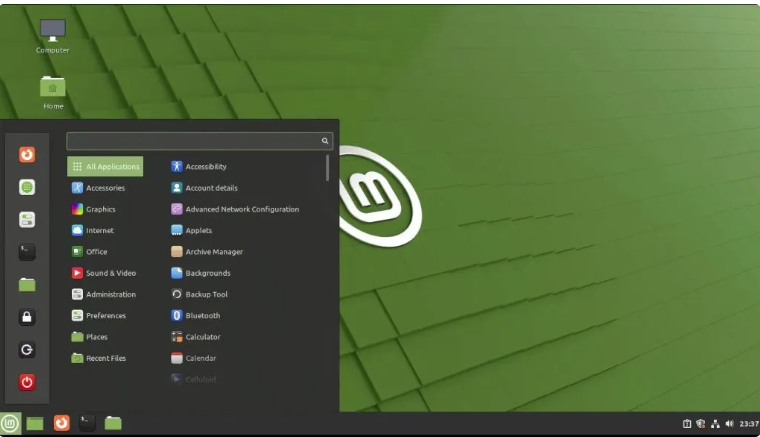
Task: Click the application list scrollbar
Action: 328,168
